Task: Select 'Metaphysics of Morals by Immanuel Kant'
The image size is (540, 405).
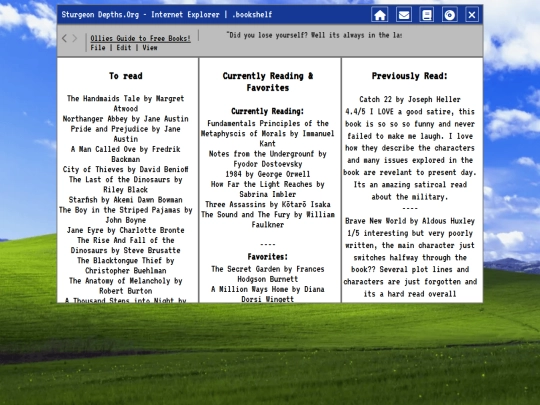Action: (x=268, y=133)
